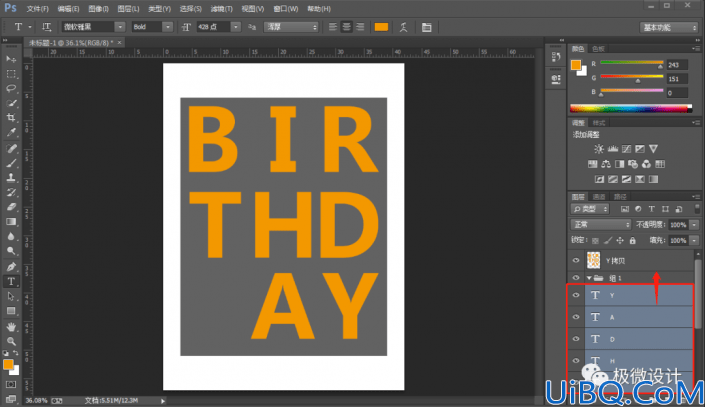
Task: Open the Character and Paragraph panels
Action: [x=426, y=27]
